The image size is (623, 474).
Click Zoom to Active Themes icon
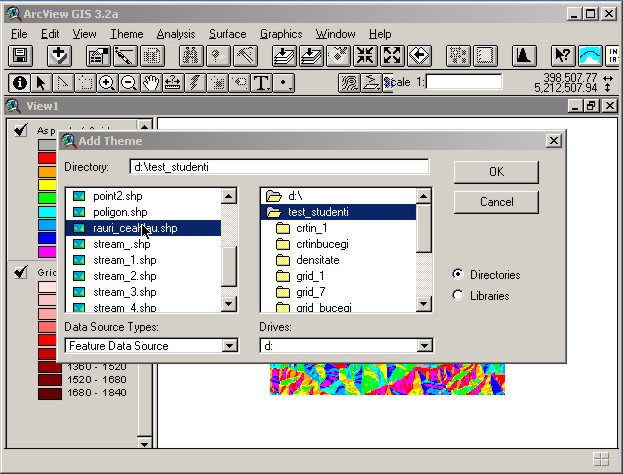(311, 56)
